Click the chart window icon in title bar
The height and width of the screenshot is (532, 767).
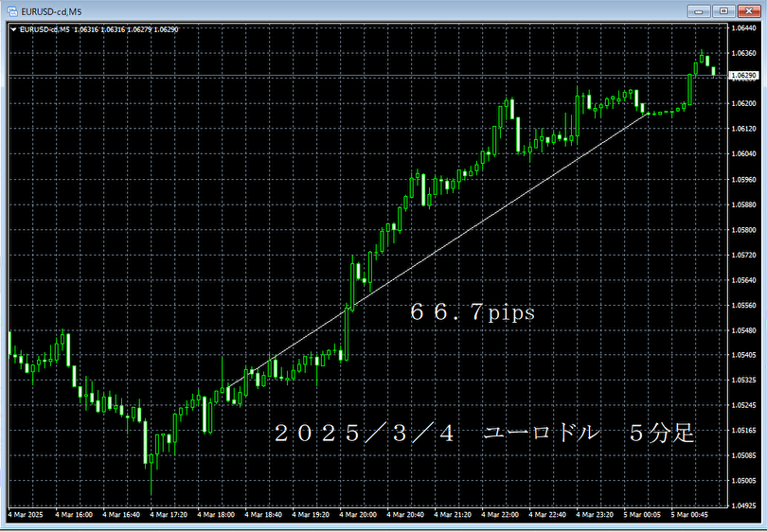click(x=11, y=10)
